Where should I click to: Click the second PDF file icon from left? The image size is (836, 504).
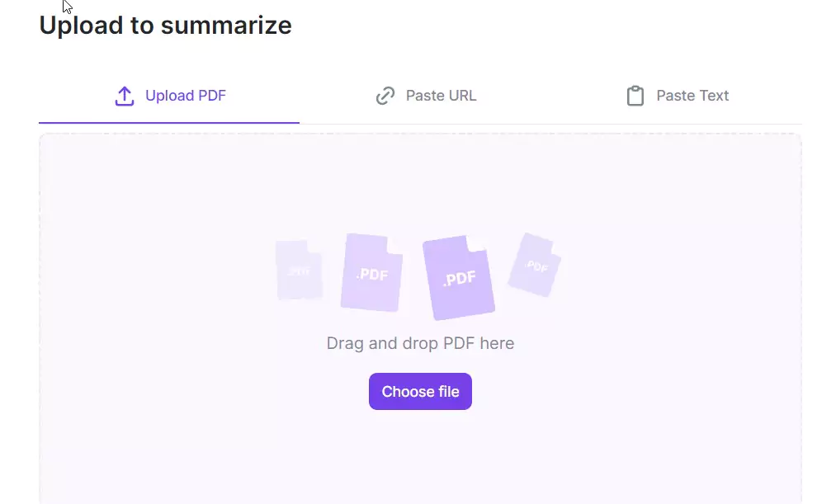point(371,272)
